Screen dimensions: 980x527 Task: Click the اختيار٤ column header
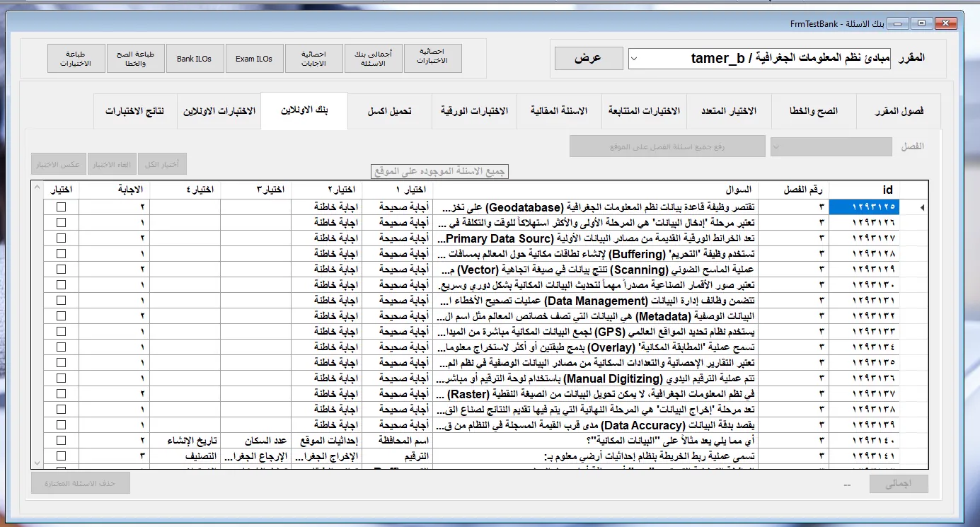pyautogui.click(x=185, y=190)
